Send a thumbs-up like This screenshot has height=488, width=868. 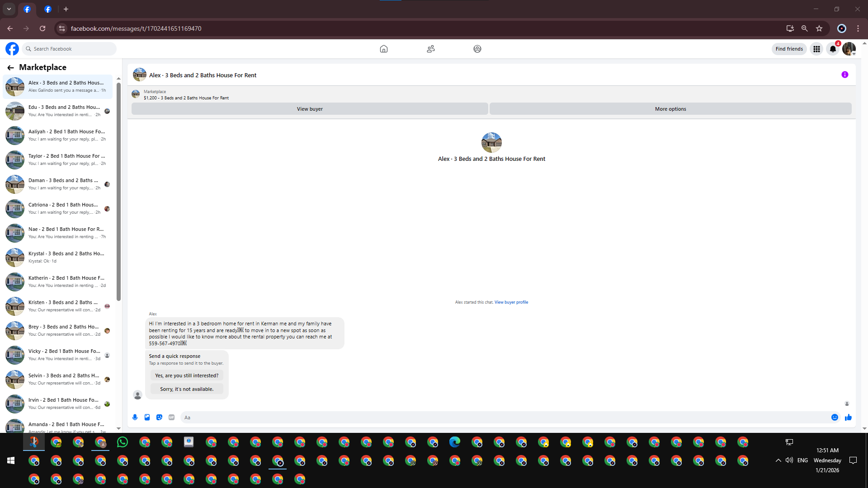pos(848,418)
